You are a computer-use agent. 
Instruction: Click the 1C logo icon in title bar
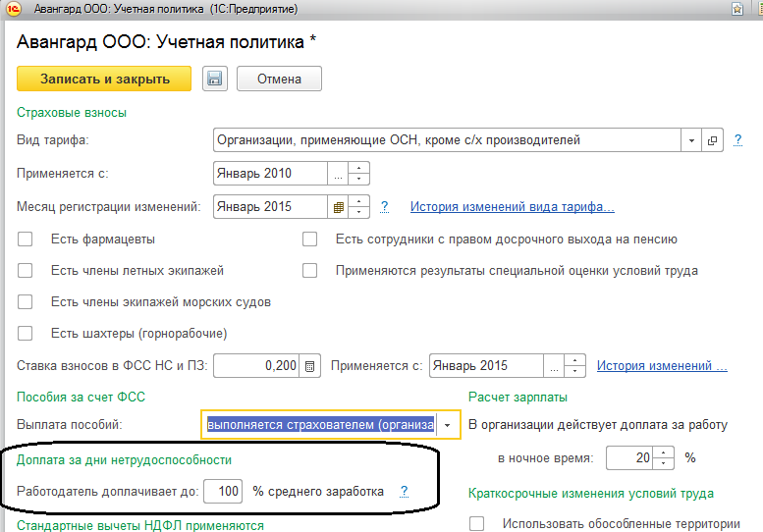coord(11,9)
